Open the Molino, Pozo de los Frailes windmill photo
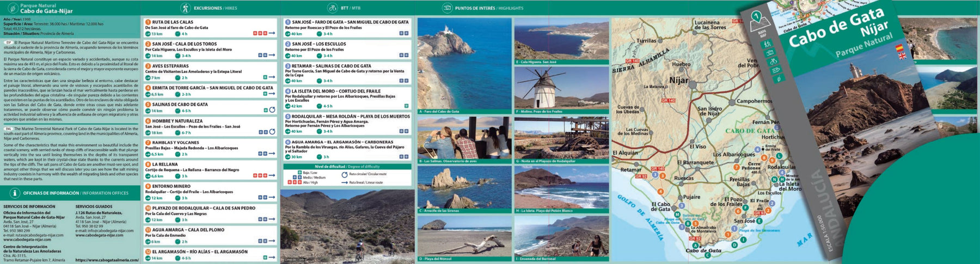The width and height of the screenshot is (980, 264). point(561,90)
